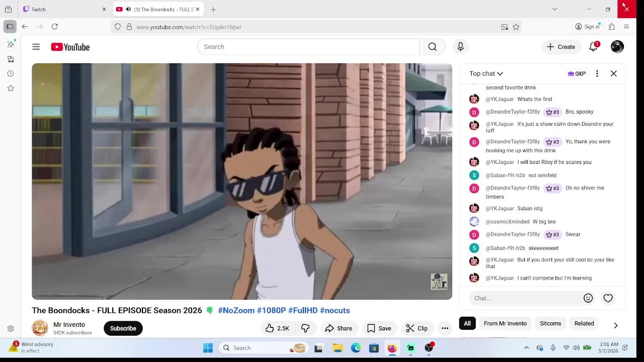Close the Twitch tab
644x362 pixels.
[104, 10]
